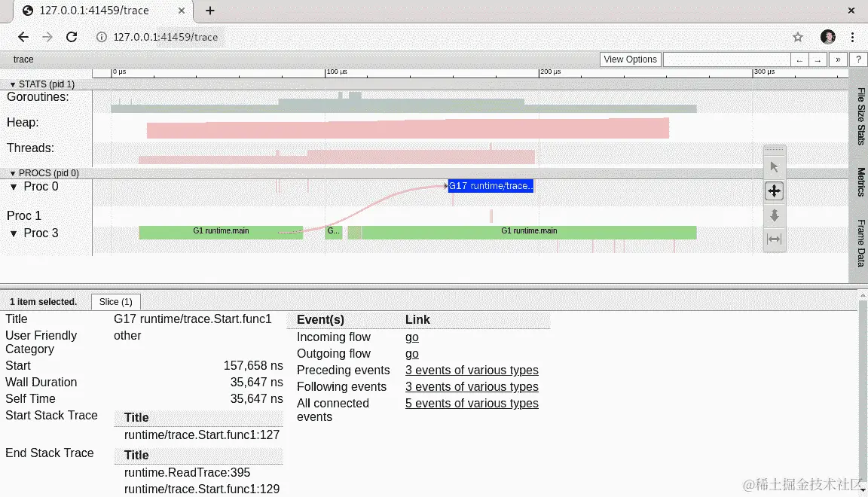868x497 pixels.
Task: Click runtime/trace.Start.func1:129 stack entry
Action: point(202,489)
